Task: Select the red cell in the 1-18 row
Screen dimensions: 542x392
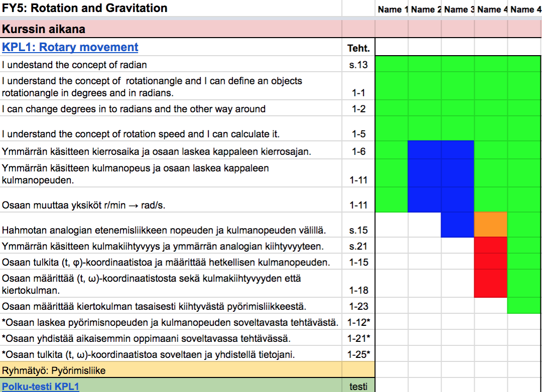Action: tap(491, 284)
